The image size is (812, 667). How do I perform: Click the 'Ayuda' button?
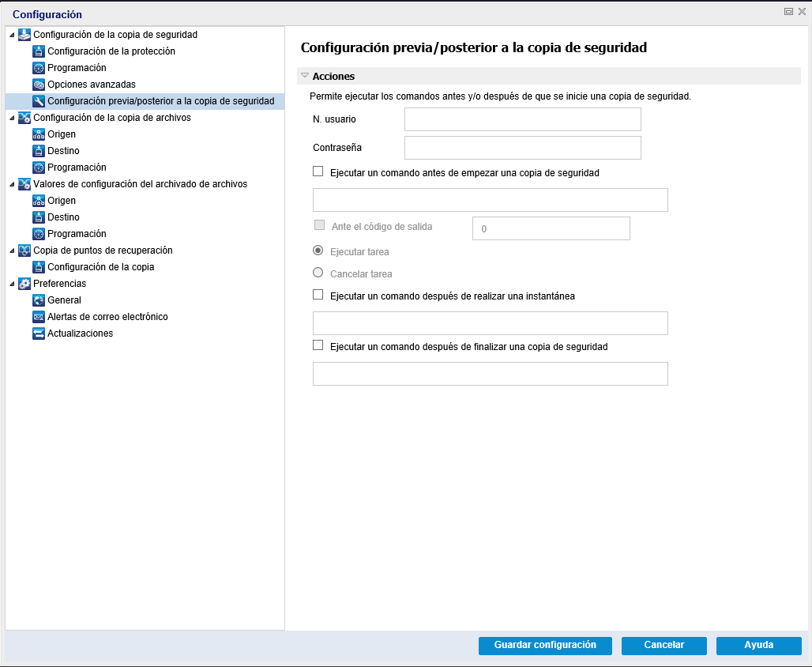(758, 646)
